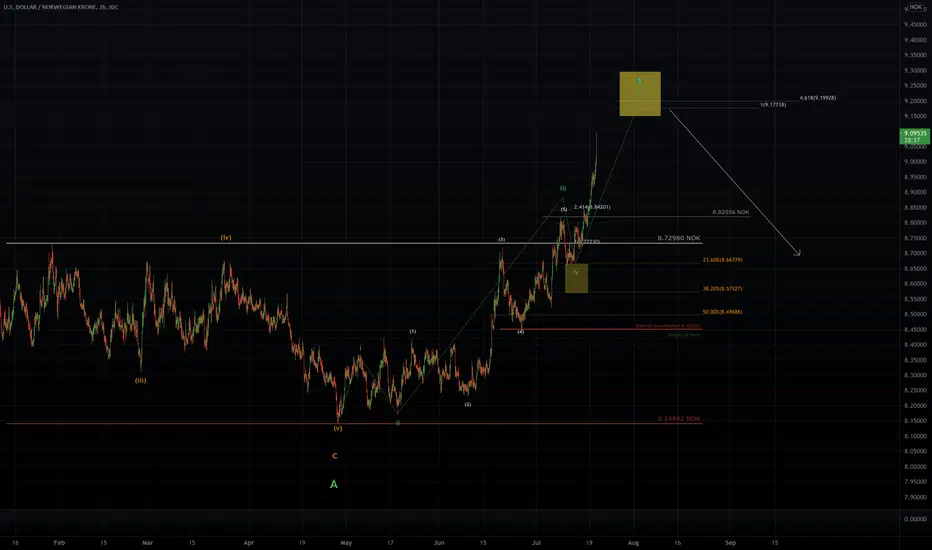Click the red bearish invalidation line label
932x550 pixels.
668,326
